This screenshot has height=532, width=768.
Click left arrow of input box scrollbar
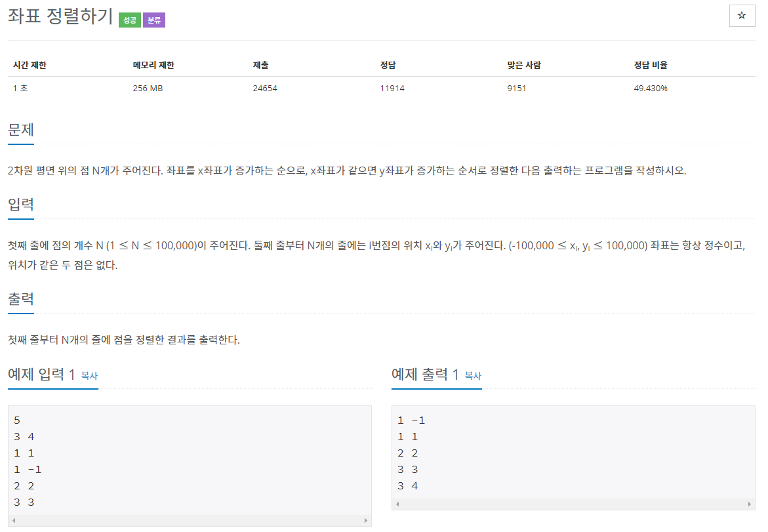pos(14,520)
